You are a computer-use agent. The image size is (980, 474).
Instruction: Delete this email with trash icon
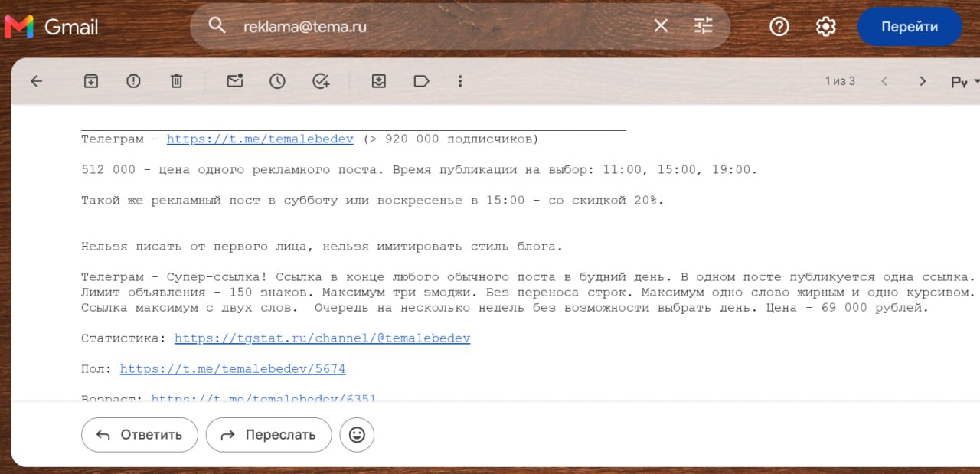click(x=177, y=81)
